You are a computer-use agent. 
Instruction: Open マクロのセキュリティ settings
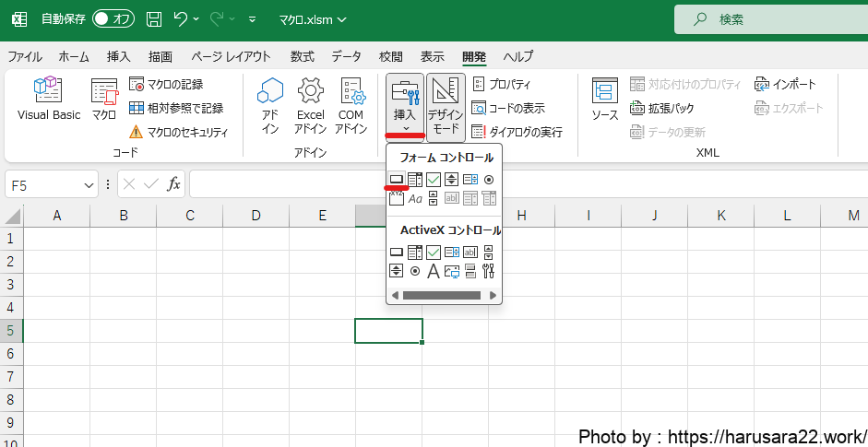pyautogui.click(x=178, y=132)
